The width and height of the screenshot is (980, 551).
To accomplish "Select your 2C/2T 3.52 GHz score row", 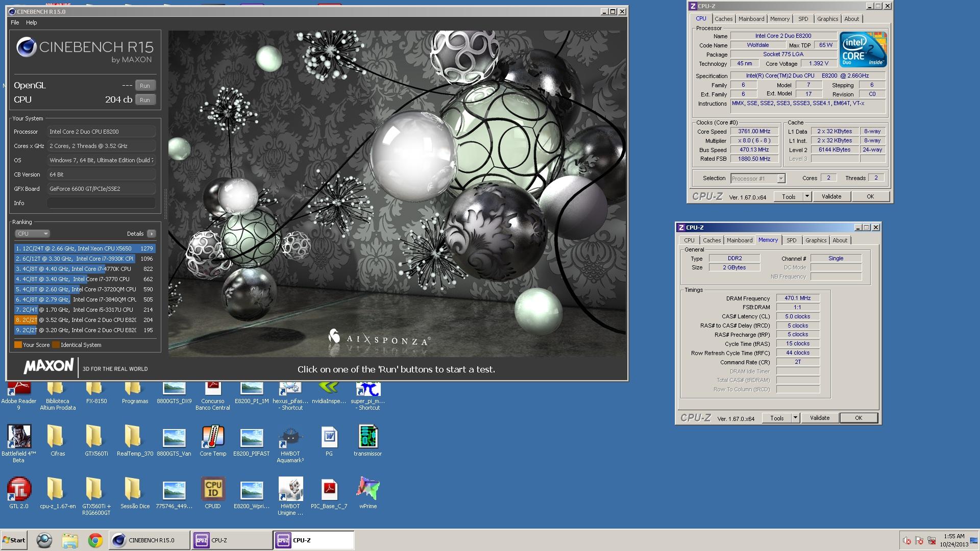I will tap(85, 320).
